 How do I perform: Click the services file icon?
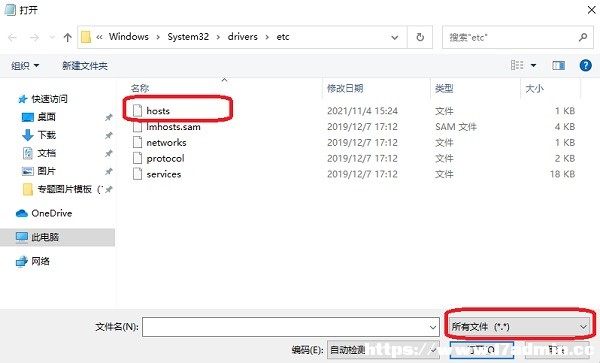pyautogui.click(x=137, y=174)
